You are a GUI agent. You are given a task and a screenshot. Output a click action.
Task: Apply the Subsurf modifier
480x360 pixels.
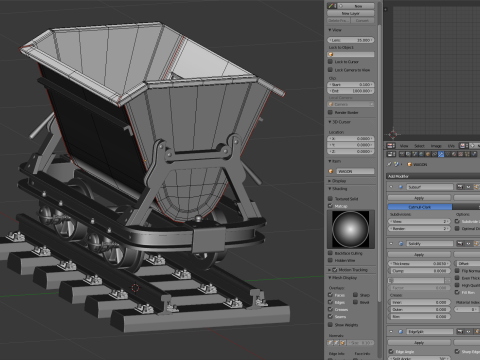(x=419, y=198)
